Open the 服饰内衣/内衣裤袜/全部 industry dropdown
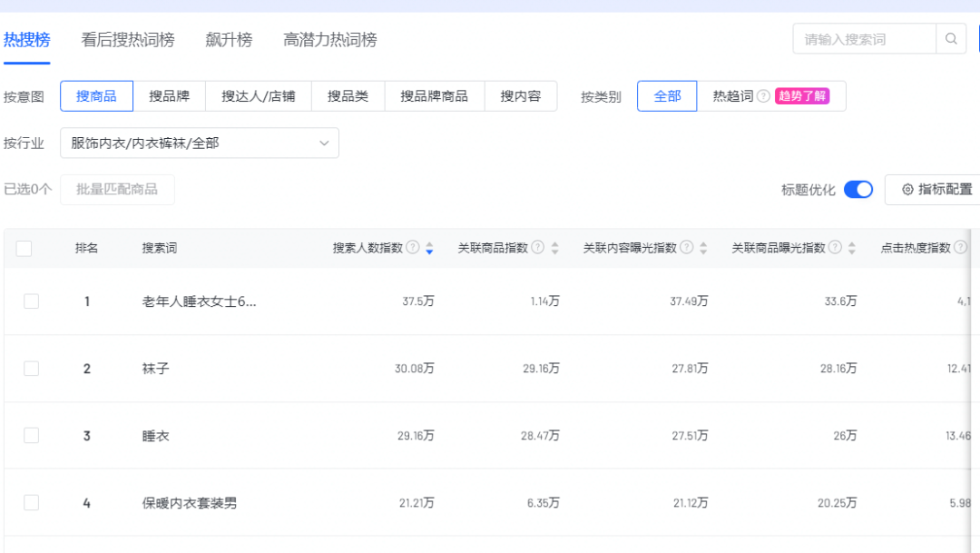This screenshot has width=980, height=553. (x=199, y=143)
